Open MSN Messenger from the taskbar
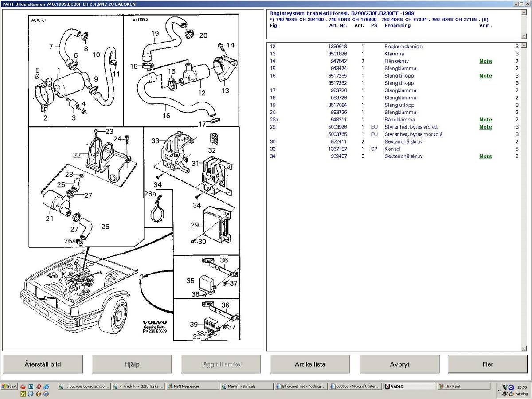 tap(192, 386)
